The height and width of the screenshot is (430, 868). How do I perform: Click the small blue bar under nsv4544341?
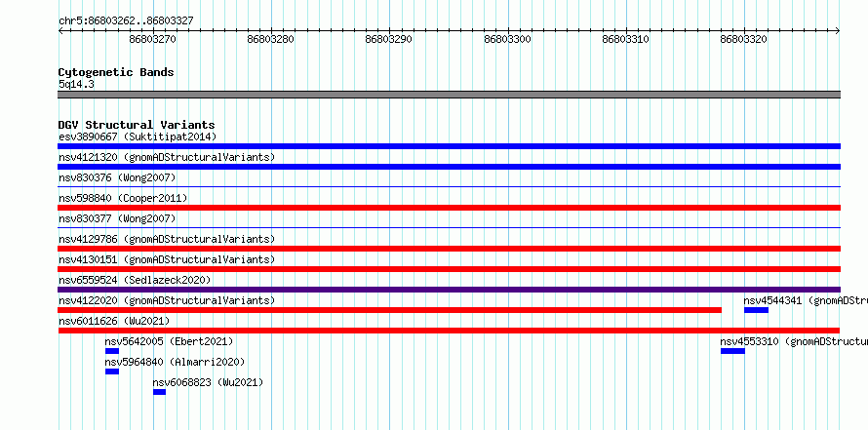click(x=756, y=310)
